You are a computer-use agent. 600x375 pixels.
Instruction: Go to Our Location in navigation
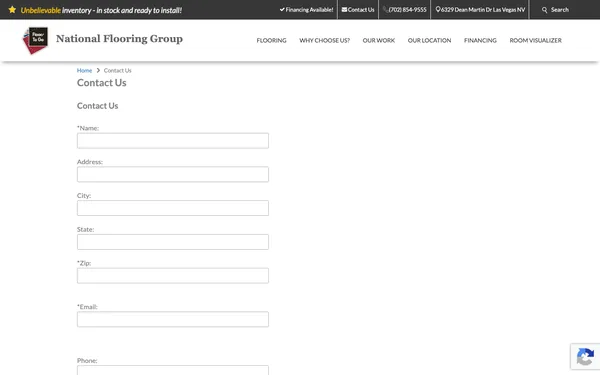429,40
